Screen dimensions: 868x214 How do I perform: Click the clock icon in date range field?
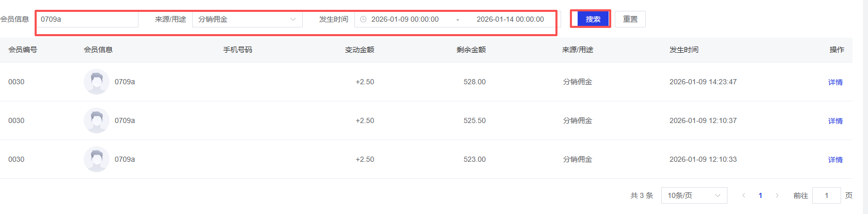pyautogui.click(x=363, y=19)
